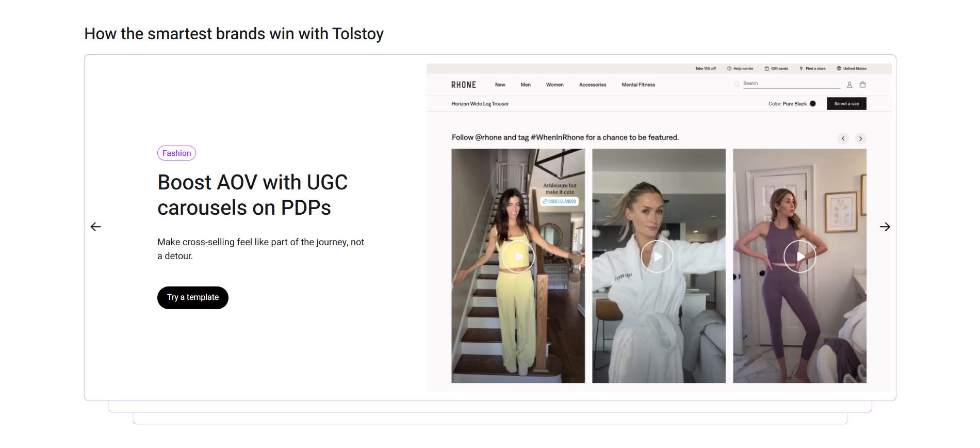Click the search magnifier icon

737,84
